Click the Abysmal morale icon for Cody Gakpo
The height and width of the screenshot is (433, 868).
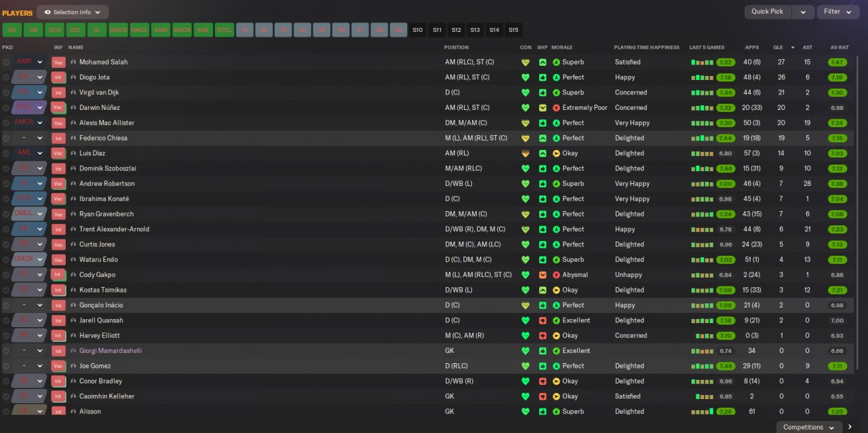(556, 275)
